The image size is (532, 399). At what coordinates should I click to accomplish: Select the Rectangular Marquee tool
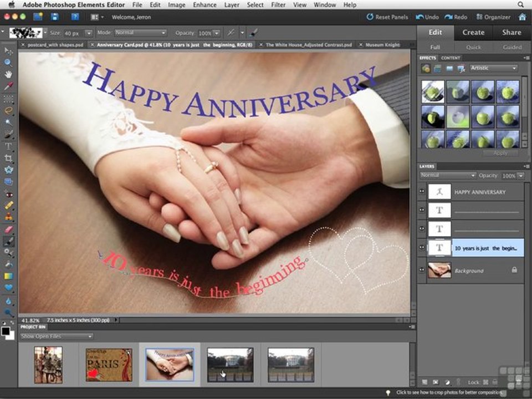coord(8,99)
